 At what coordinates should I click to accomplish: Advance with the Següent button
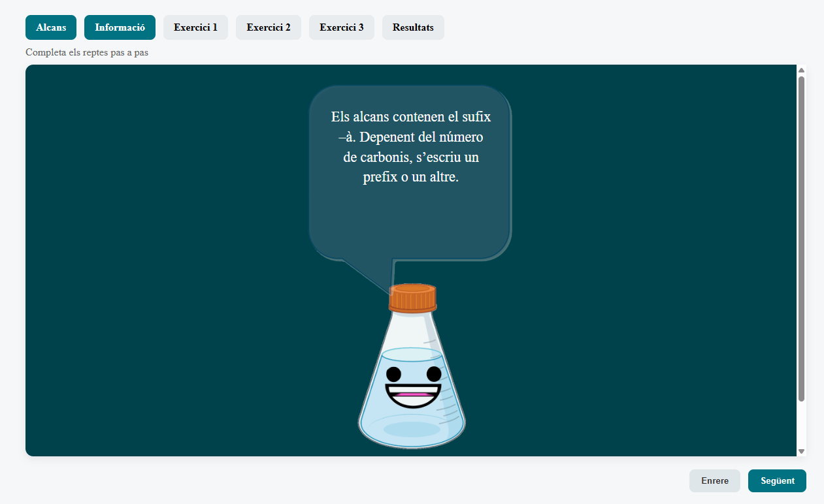[x=777, y=480]
